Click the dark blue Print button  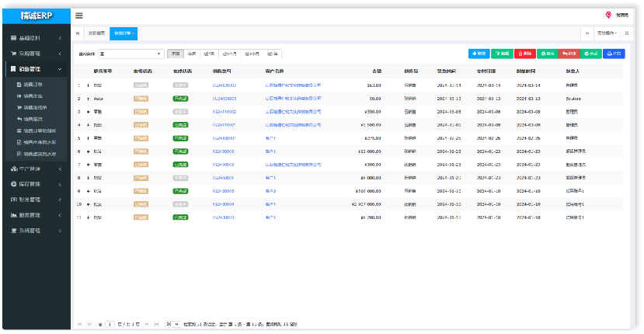[x=614, y=54]
